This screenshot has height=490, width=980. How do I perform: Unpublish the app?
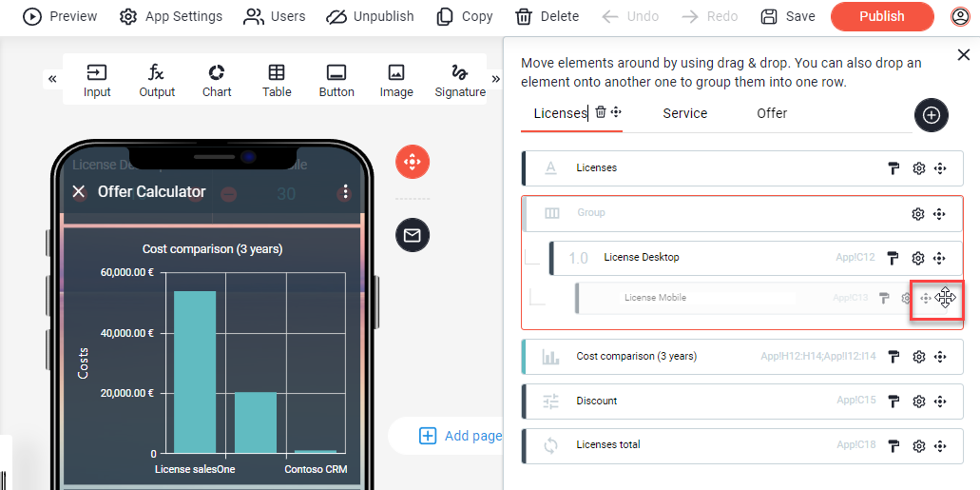point(370,16)
